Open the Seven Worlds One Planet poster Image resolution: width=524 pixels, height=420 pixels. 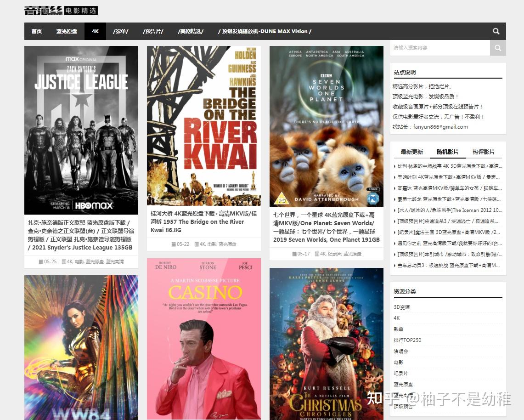(327, 126)
